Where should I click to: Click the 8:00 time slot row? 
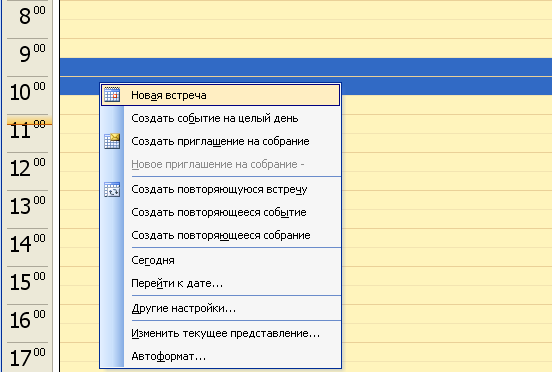(x=306, y=10)
